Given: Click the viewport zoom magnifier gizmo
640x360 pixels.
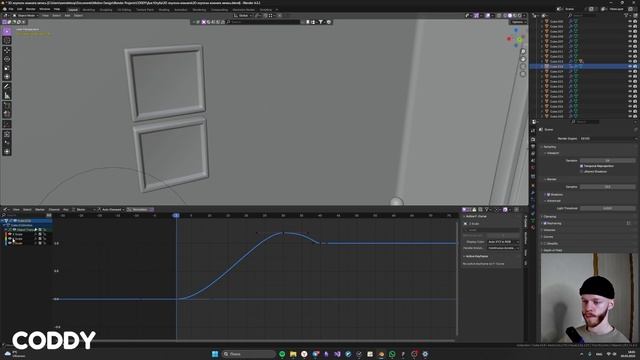Looking at the screenshot, I should 523,51.
